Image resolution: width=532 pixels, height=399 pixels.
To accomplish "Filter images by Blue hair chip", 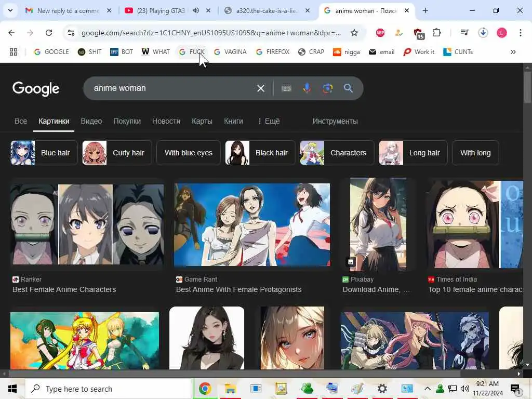I will (44, 153).
